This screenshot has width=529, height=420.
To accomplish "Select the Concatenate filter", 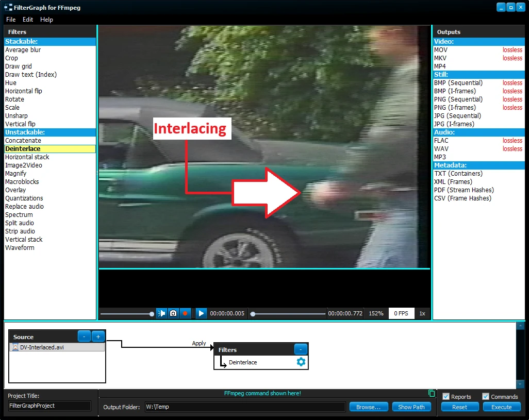I will (x=50, y=141).
